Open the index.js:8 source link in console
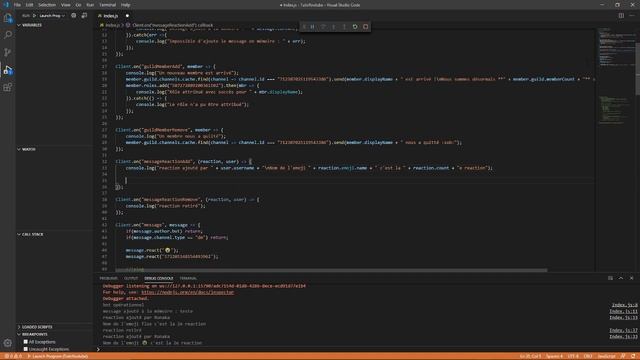The width and height of the screenshot is (640, 360). 624,305
